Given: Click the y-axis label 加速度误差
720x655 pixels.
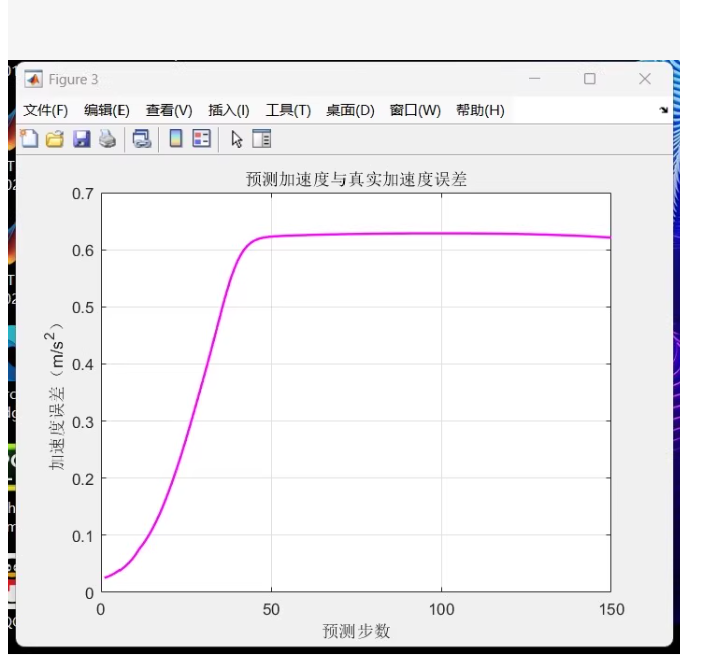Looking at the screenshot, I should (x=55, y=396).
